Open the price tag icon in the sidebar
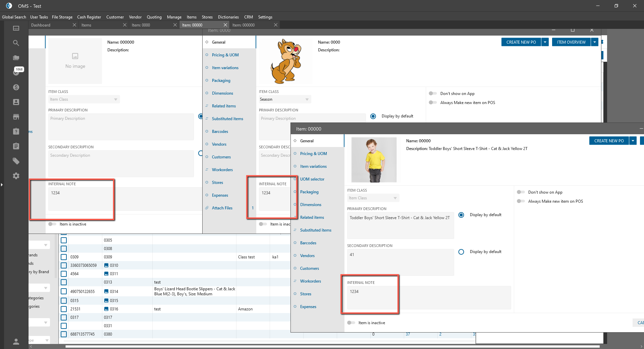 (x=16, y=161)
